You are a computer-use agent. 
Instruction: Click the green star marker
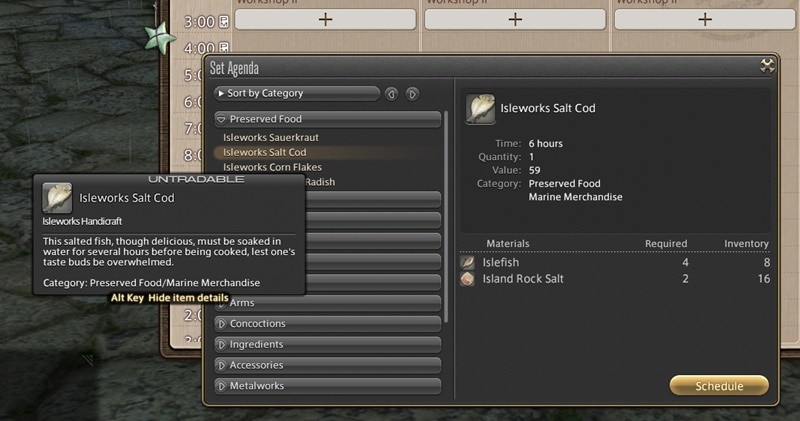[x=159, y=37]
